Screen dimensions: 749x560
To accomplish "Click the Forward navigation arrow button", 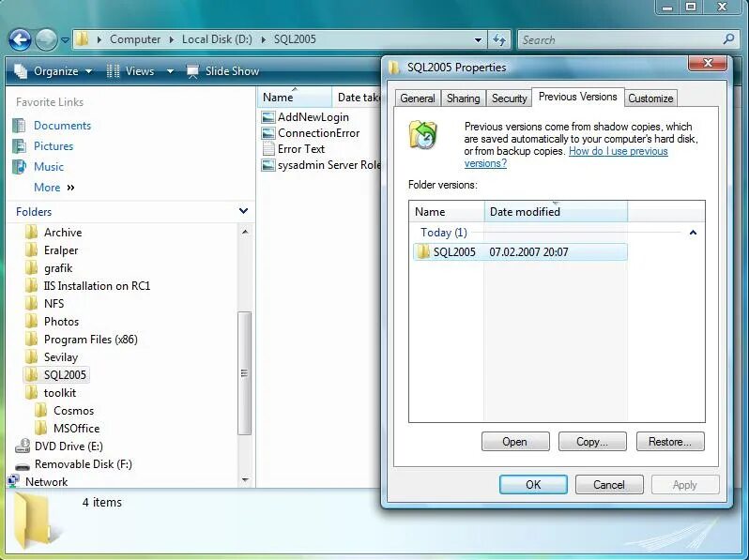I will pos(46,39).
